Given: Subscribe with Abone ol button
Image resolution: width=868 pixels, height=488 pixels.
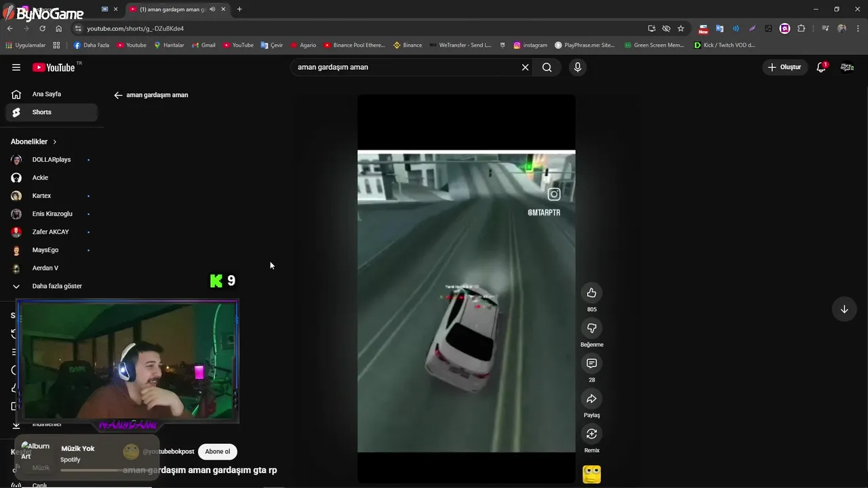Looking at the screenshot, I should (x=218, y=451).
